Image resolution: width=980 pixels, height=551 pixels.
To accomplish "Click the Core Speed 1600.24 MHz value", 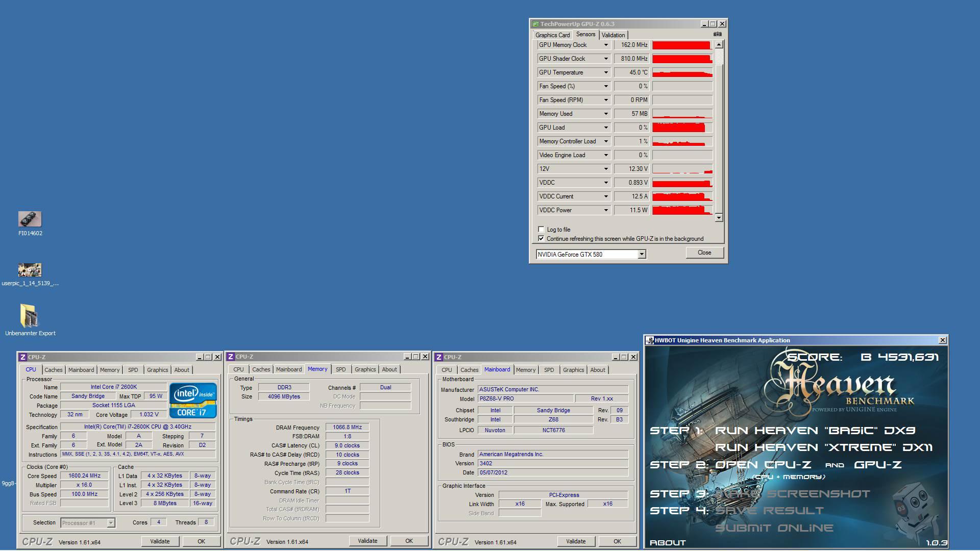I will pyautogui.click(x=85, y=475).
